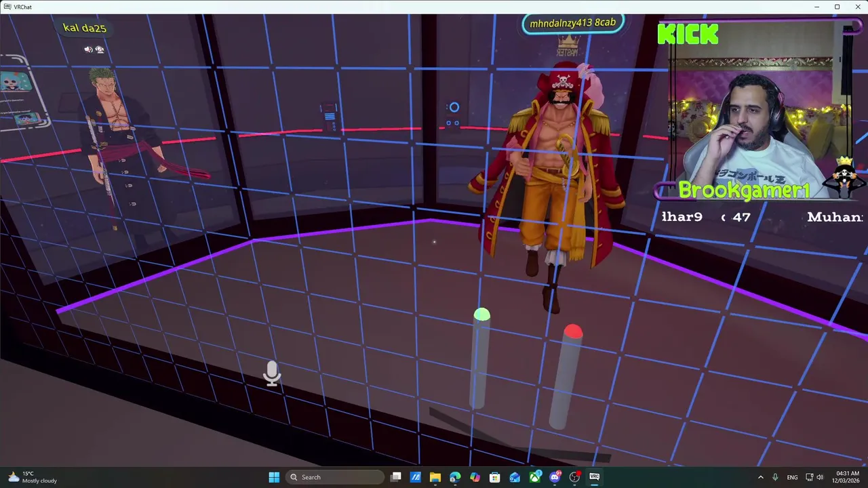Expand hidden system tray icons
The height and width of the screenshot is (488, 868).
point(760,477)
